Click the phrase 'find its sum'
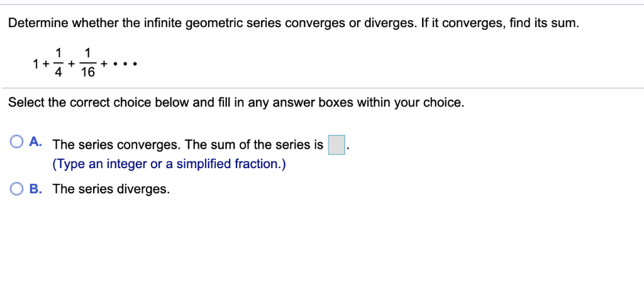Screen dimensions: 644x296 (544, 23)
